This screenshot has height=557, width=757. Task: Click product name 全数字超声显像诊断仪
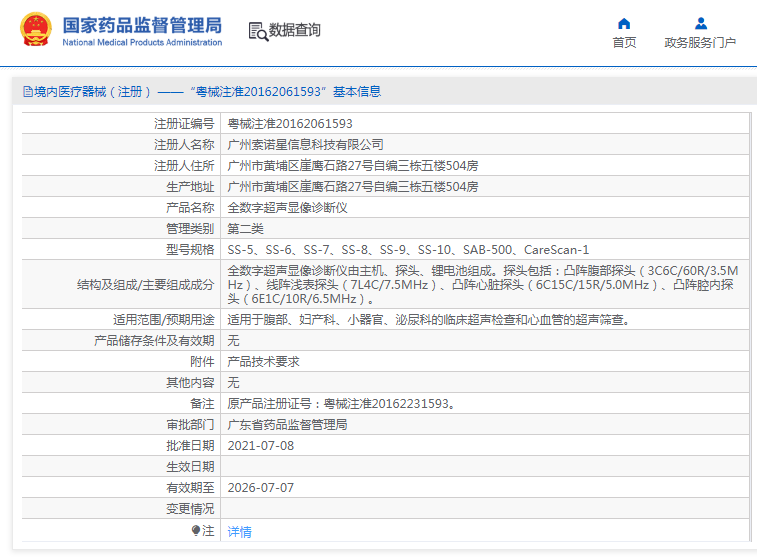pyautogui.click(x=287, y=208)
